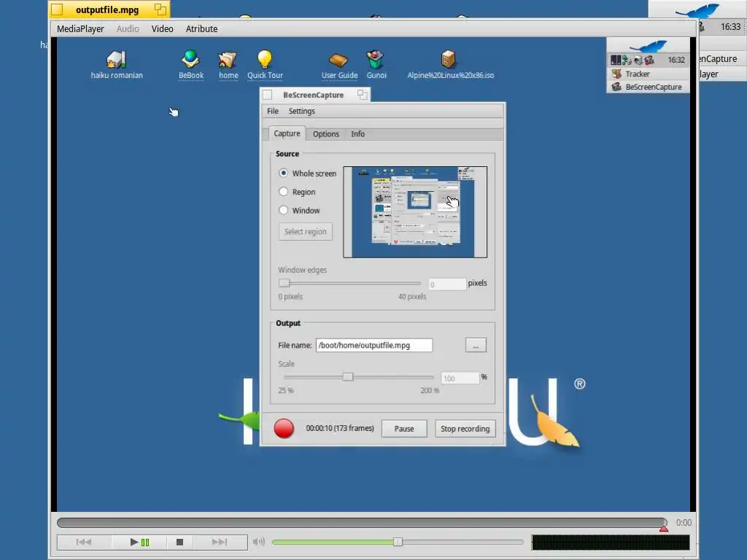This screenshot has width=747, height=560.
Task: Open the BeBook desktop icon
Action: click(190, 60)
